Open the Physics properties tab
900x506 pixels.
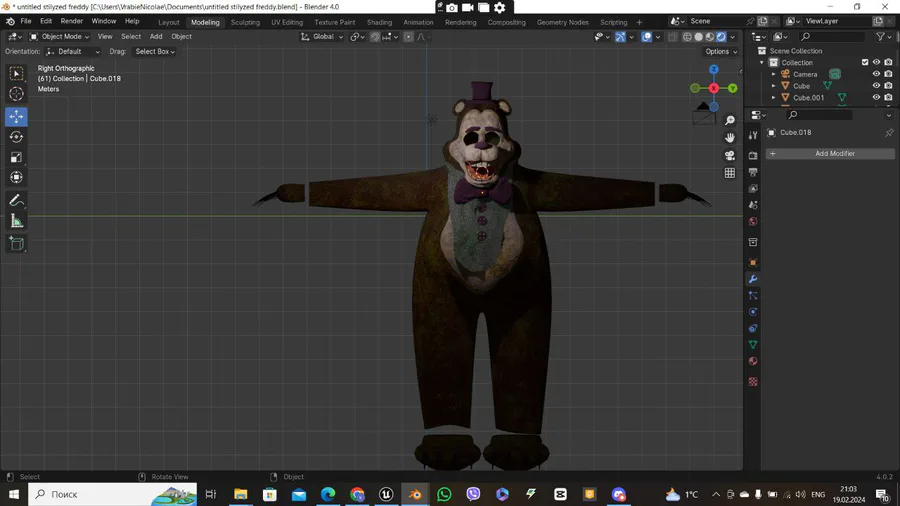point(753,312)
